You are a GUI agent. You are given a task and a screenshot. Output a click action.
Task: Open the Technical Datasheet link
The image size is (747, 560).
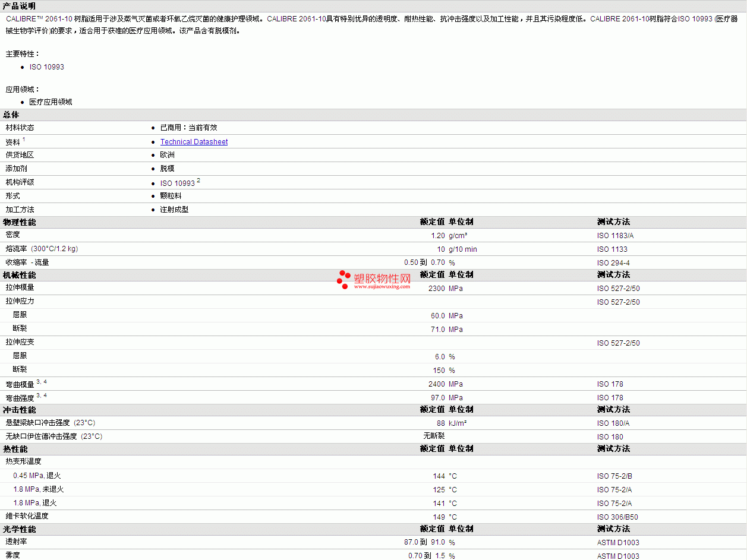click(194, 142)
